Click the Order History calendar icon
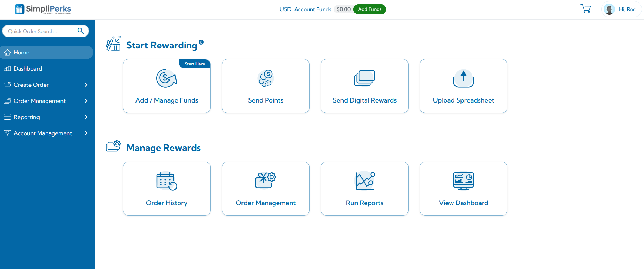 click(x=167, y=181)
